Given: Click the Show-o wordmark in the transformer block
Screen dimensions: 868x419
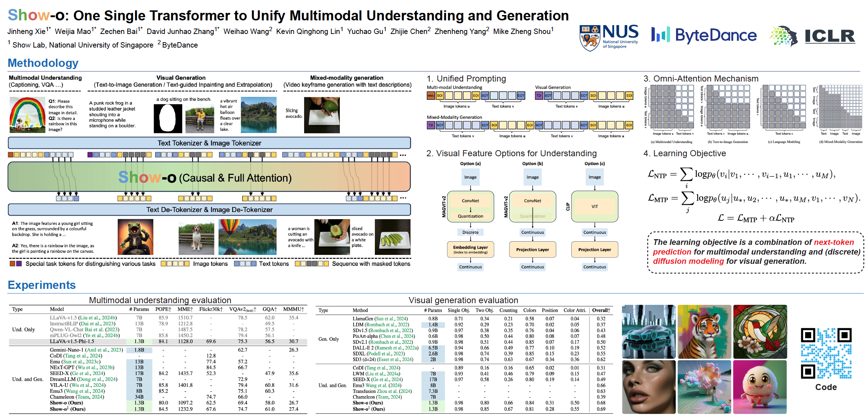Looking at the screenshot, I should click(x=147, y=177).
